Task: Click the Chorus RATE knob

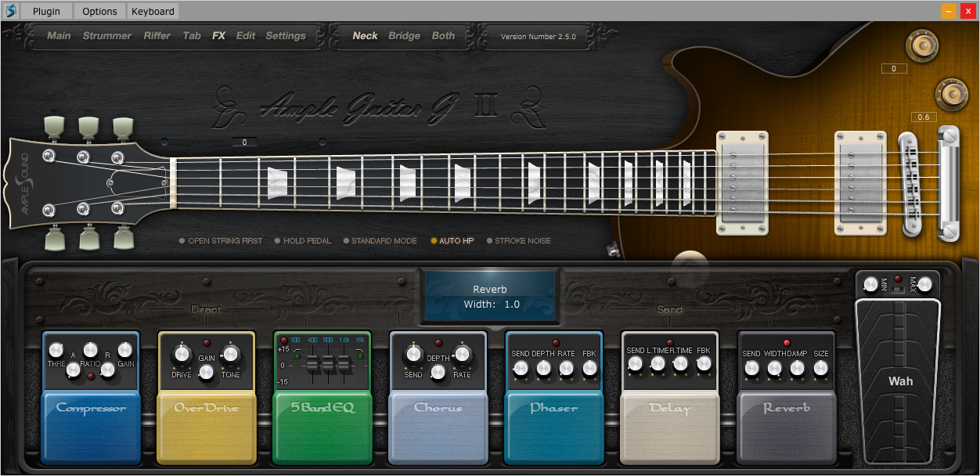Action: click(x=463, y=354)
